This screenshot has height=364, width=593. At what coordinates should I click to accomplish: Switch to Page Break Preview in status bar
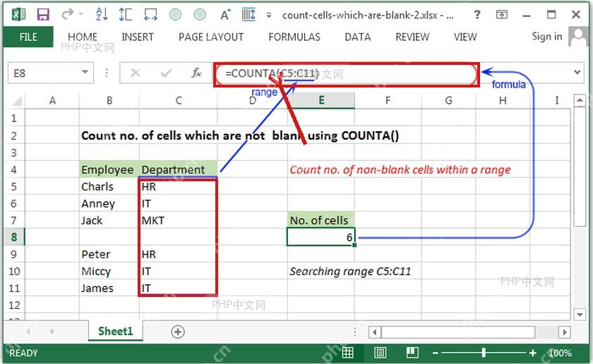(x=412, y=353)
